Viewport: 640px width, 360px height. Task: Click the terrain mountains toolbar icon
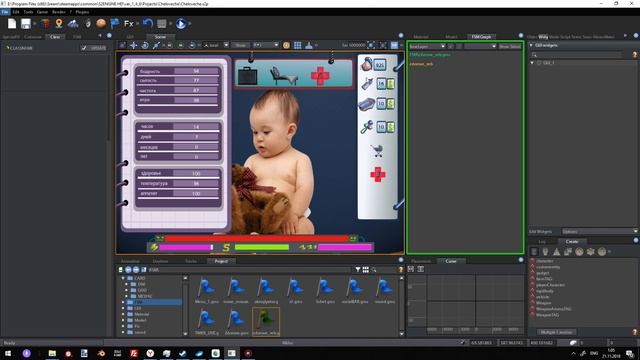pyautogui.click(x=73, y=24)
